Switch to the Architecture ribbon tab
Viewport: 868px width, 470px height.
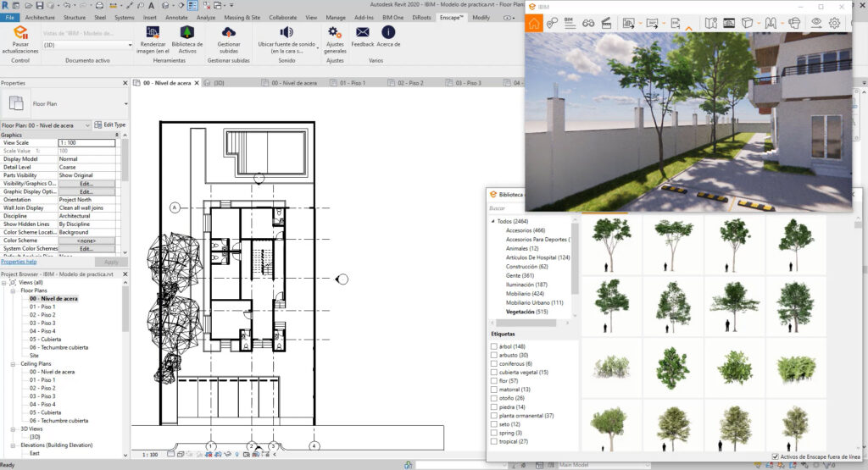pyautogui.click(x=41, y=17)
